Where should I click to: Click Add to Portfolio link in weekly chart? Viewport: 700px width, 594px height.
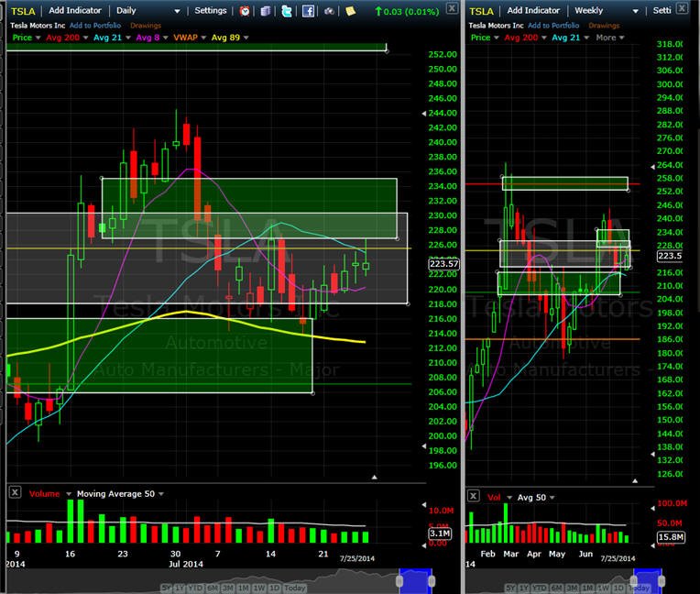click(553, 26)
